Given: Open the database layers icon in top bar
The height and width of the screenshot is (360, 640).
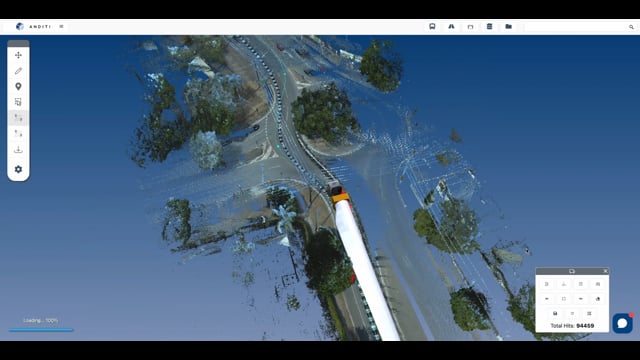Looking at the screenshot, I should (x=489, y=27).
